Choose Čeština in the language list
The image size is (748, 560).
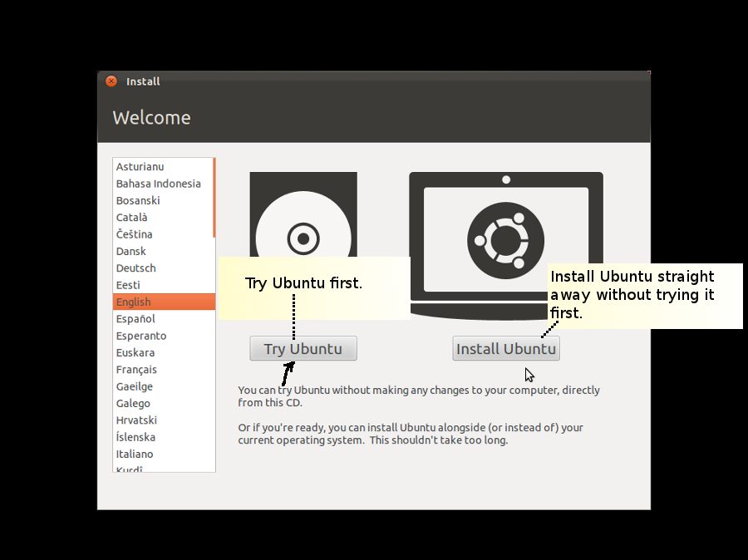(164, 234)
